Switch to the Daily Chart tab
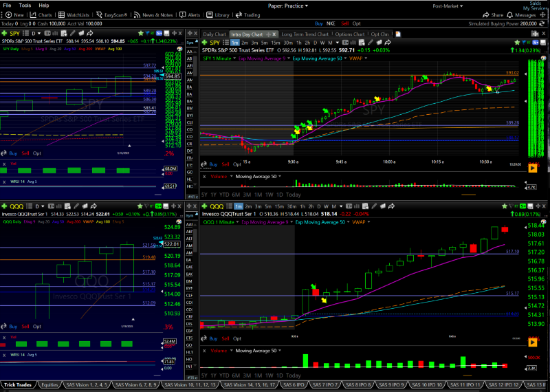 pyautogui.click(x=214, y=34)
